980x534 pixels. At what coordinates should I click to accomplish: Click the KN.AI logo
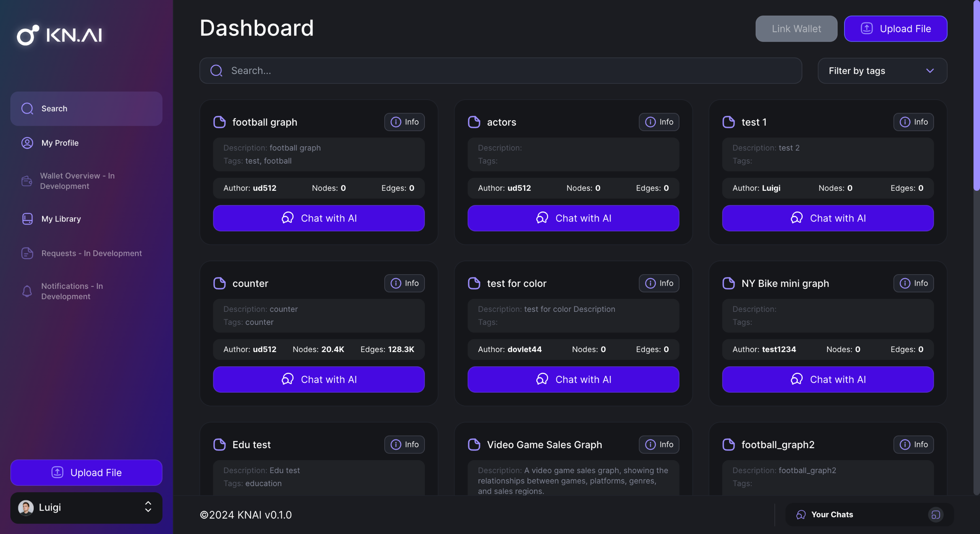(x=60, y=35)
